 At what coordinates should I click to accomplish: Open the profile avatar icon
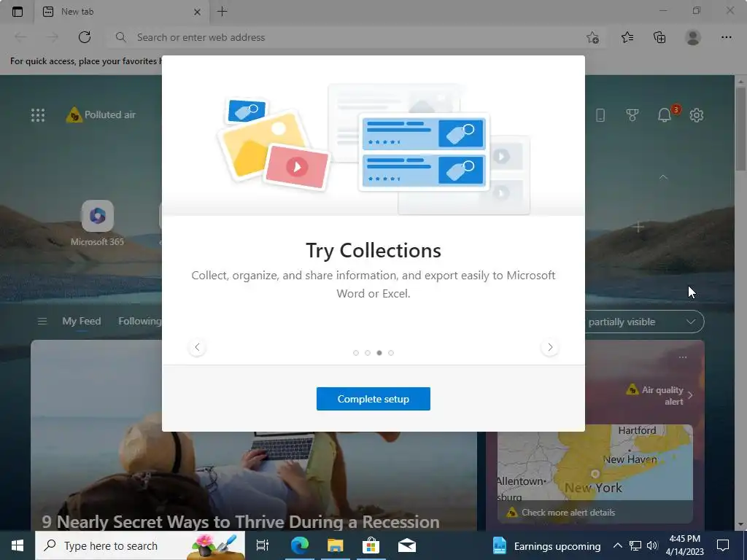[693, 37]
